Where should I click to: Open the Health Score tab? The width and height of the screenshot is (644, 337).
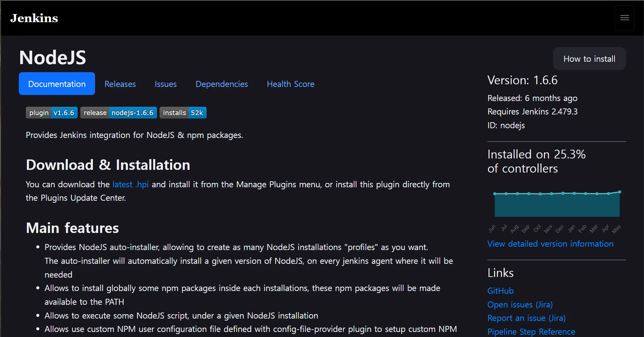coord(291,84)
